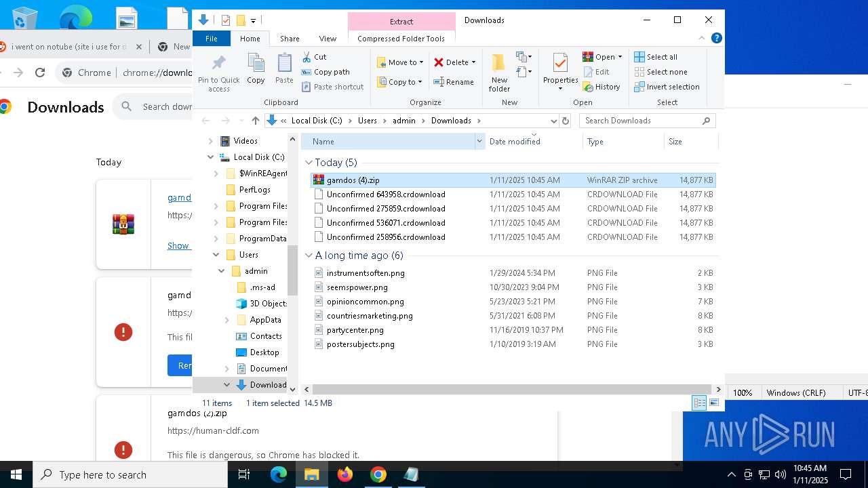Viewport: 868px width, 488px height.
Task: Expand the Open button dropdown arrow
Action: (620, 57)
